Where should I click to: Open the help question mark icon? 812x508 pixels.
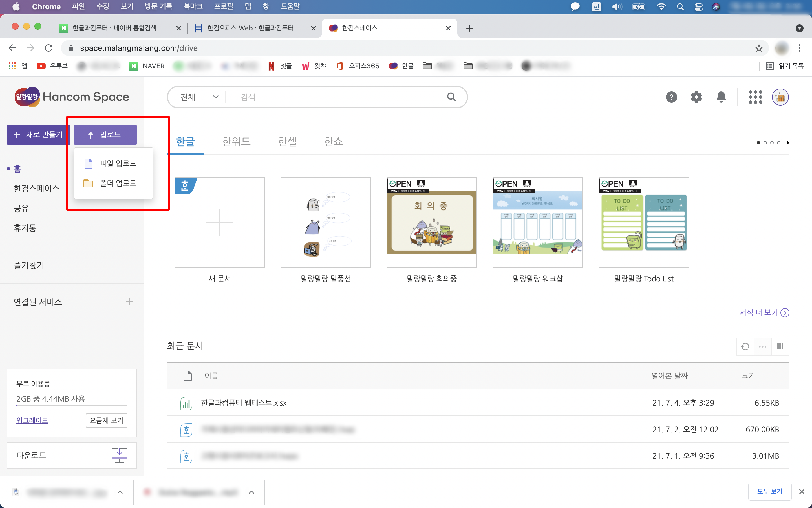pos(671,97)
